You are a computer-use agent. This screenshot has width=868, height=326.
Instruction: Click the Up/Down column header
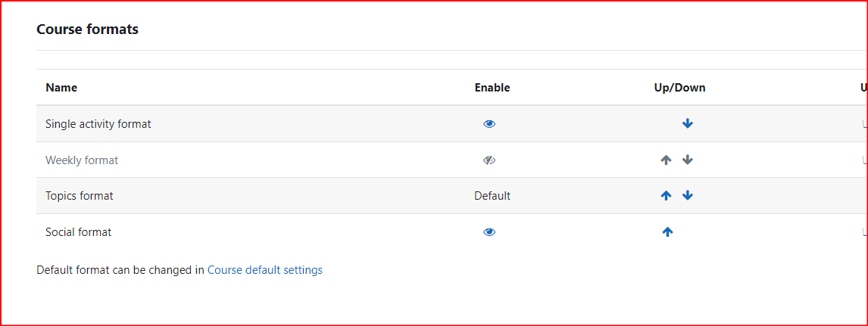tap(680, 87)
